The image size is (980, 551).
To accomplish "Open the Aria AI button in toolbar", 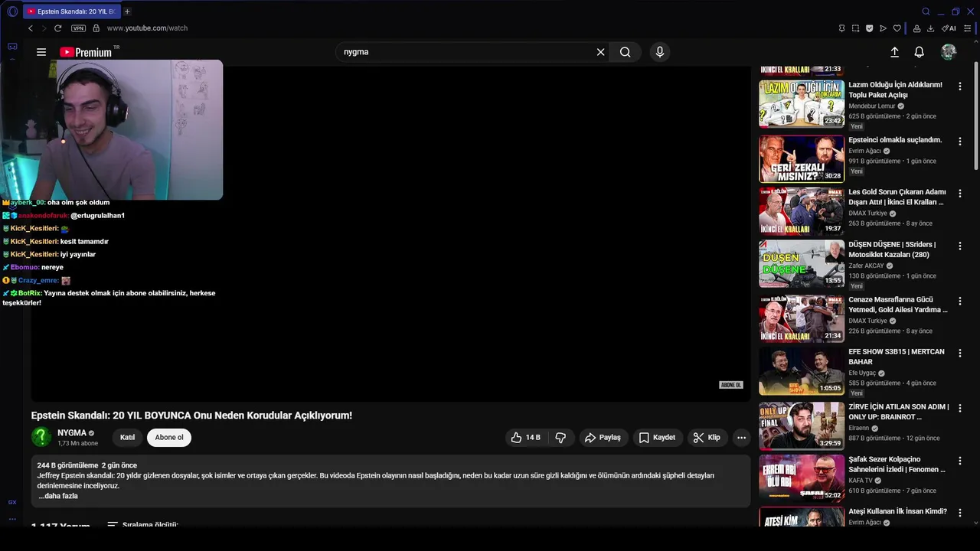I will coord(949,28).
